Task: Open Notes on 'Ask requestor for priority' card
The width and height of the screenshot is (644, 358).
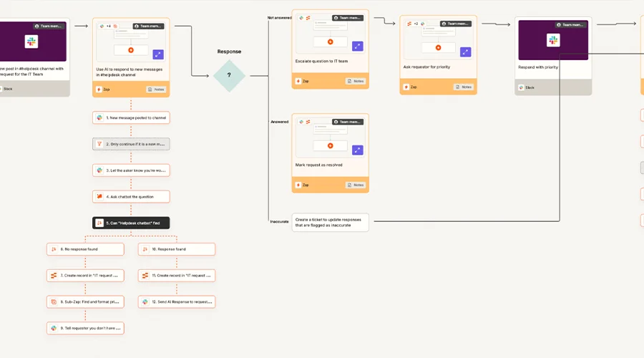Action: pyautogui.click(x=464, y=87)
